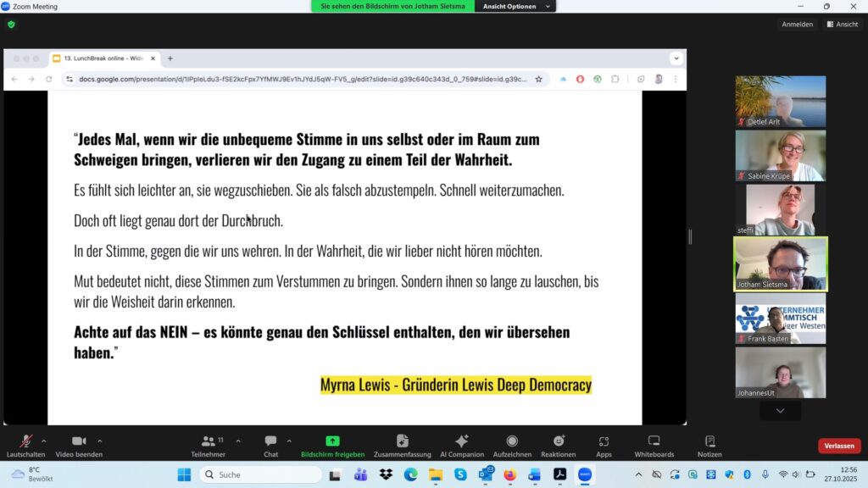Click the Anmelden sign-in option

click(x=797, y=25)
